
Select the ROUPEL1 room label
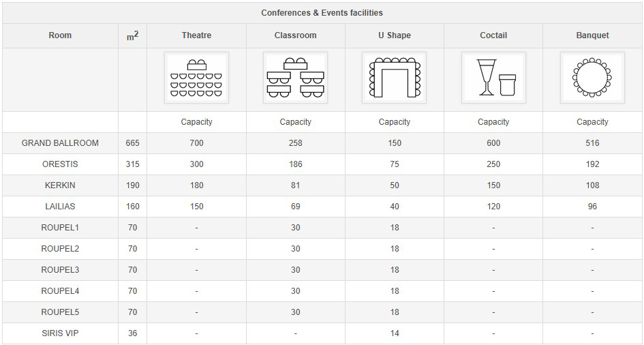[60, 228]
